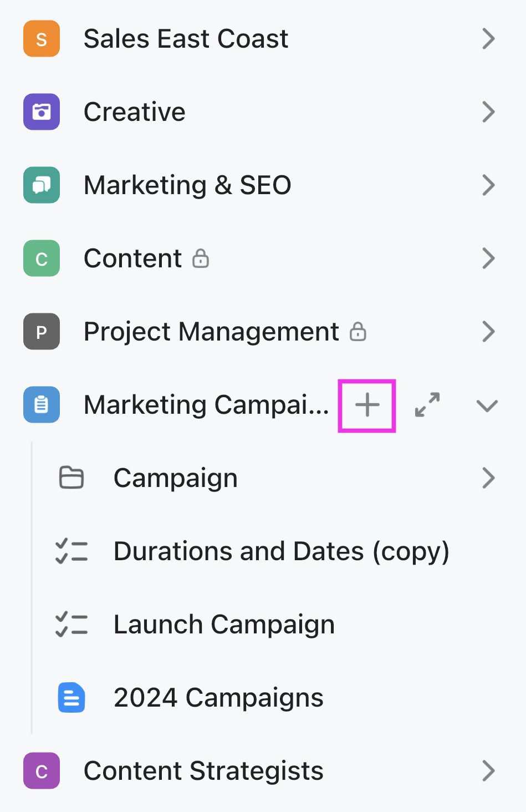Click the lock icon next to Content
526x812 pixels.
coord(202,258)
